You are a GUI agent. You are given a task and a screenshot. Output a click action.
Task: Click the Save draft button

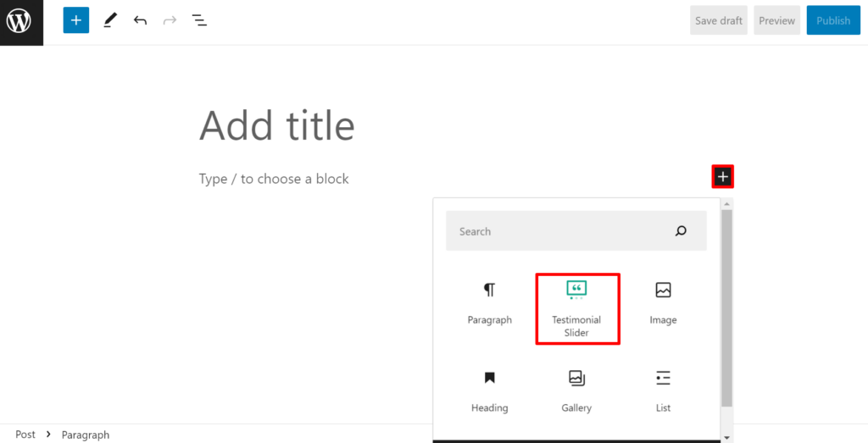718,21
